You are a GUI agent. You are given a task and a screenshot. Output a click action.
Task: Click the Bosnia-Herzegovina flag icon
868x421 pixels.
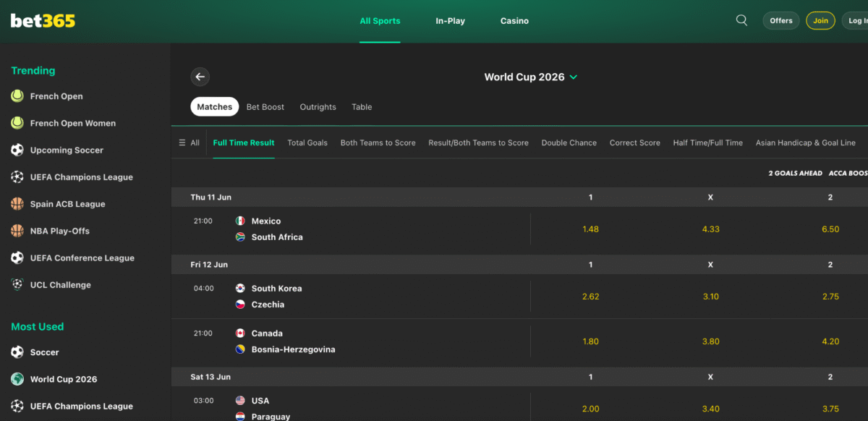point(240,349)
